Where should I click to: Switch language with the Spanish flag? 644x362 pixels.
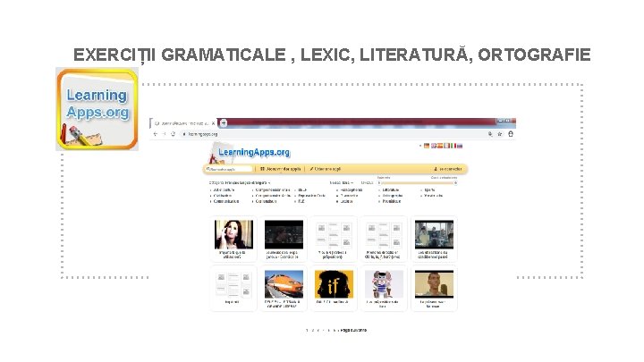click(440, 146)
